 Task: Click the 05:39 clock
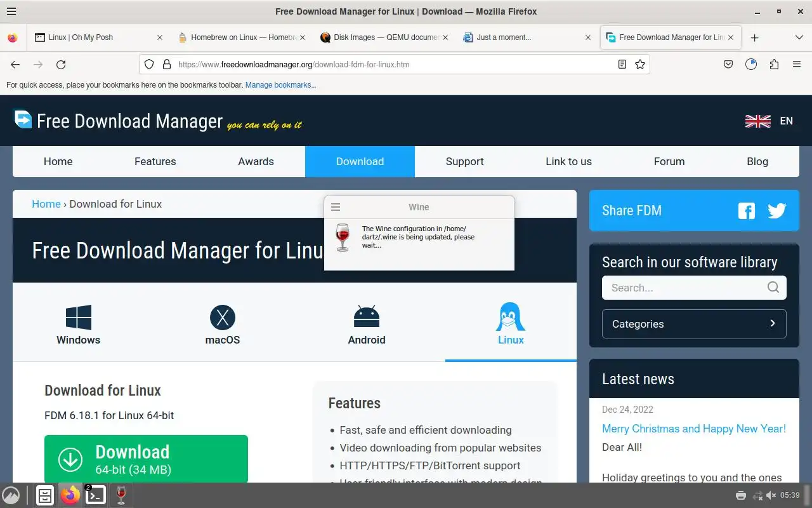[790, 495]
